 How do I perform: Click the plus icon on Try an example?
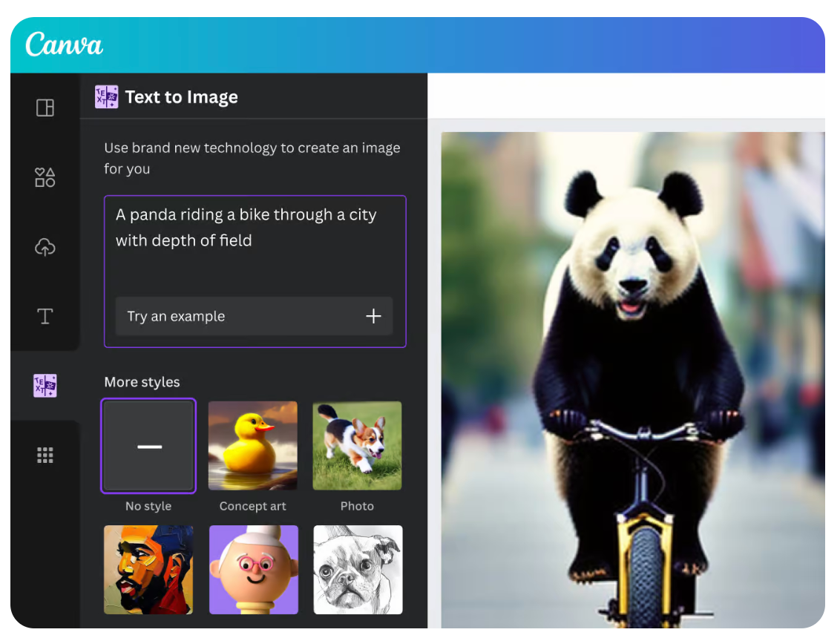[x=374, y=316]
